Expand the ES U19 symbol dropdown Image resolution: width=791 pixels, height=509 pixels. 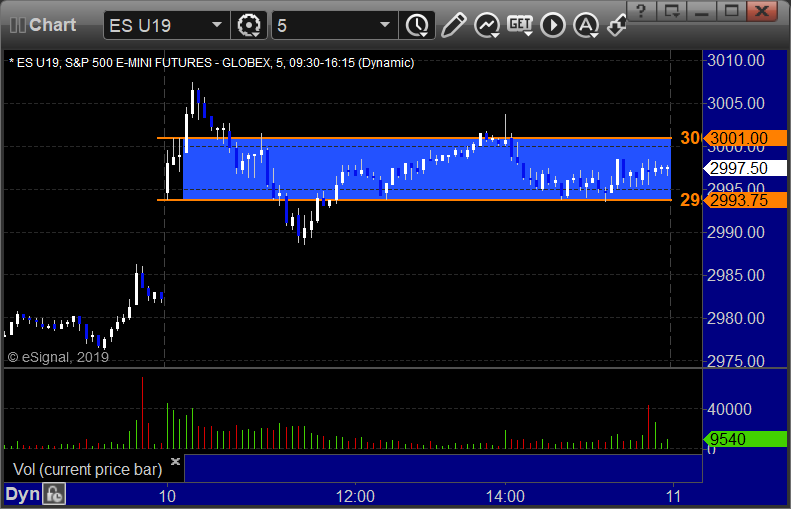(x=217, y=25)
